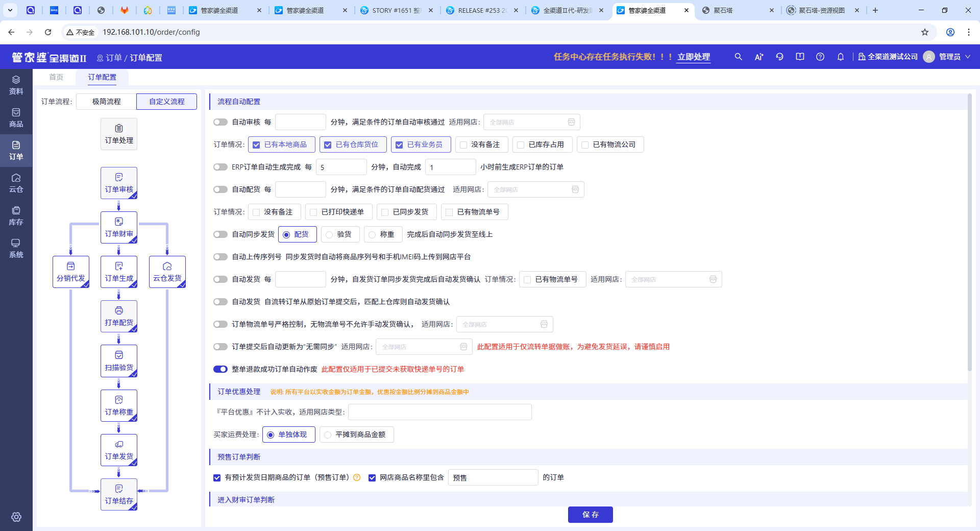Toggle the 自动同步发货 switch
The height and width of the screenshot is (531, 980).
click(220, 234)
